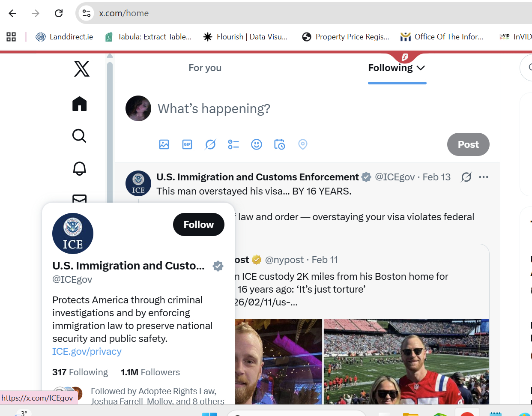Add media with the image icon
Viewport: 532px width, 416px height.
point(164,144)
